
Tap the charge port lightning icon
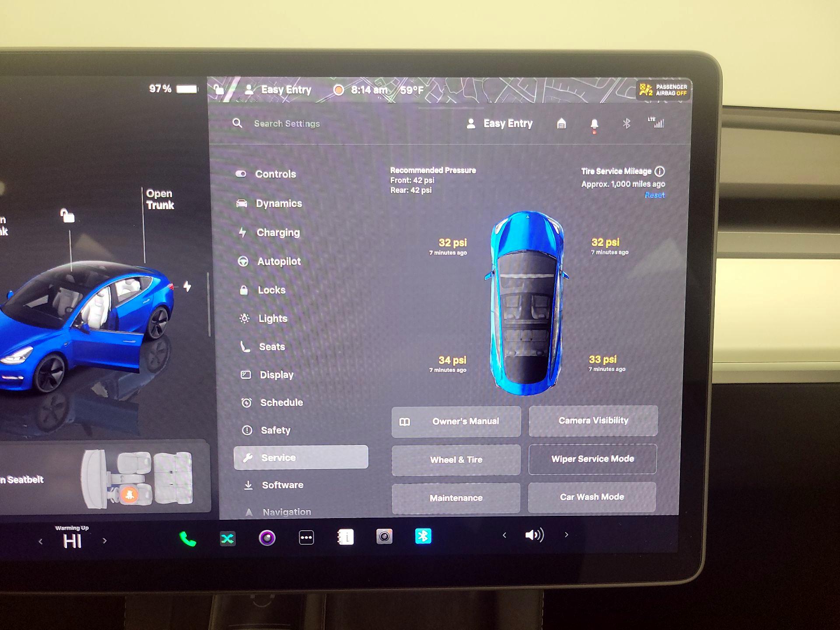click(x=187, y=287)
